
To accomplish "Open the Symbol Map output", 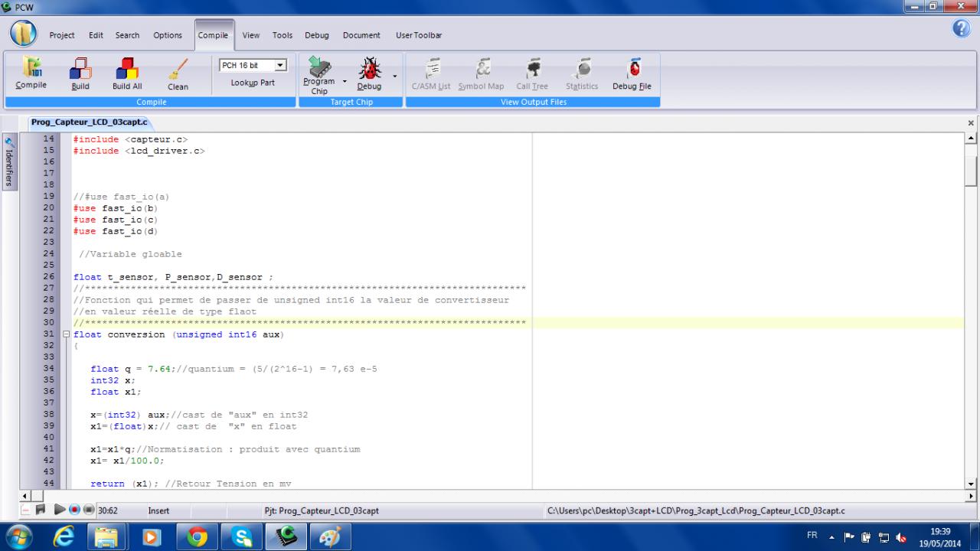I will coord(481,75).
